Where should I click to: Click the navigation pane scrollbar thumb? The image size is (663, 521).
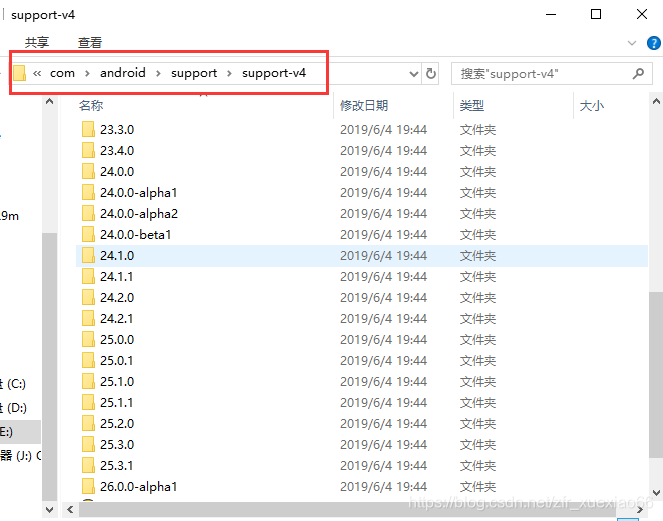49,367
